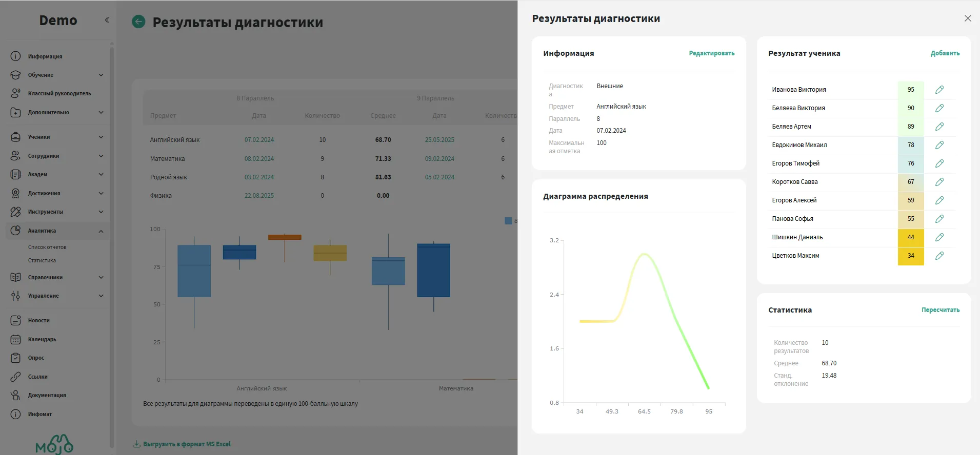
Task: Click the Информация sidebar icon
Action: [x=16, y=56]
